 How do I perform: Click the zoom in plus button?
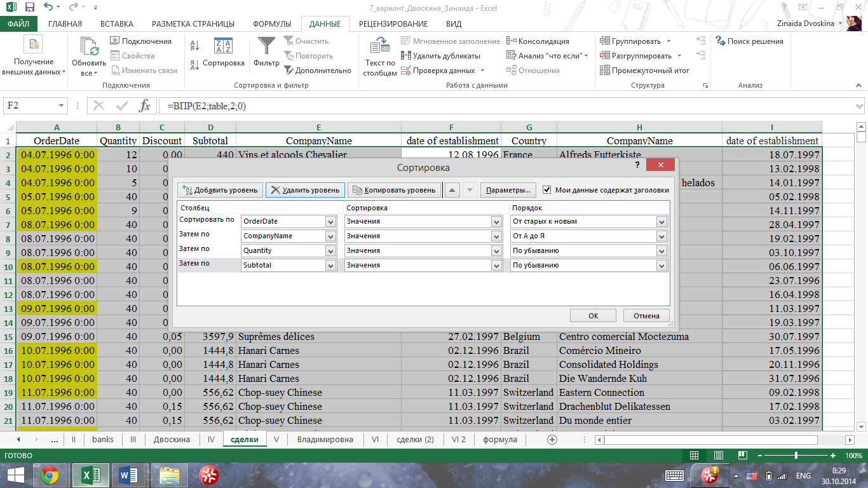(833, 456)
